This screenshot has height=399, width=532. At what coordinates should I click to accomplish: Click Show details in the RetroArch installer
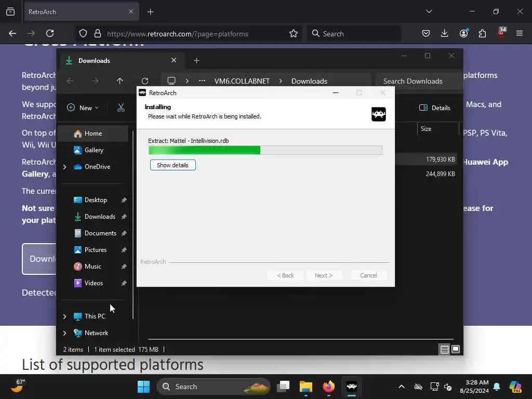(x=172, y=165)
